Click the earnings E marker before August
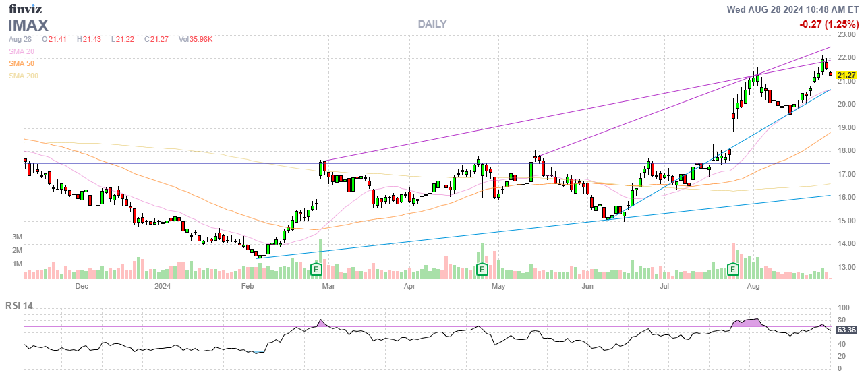The width and height of the screenshot is (868, 379). pyautogui.click(x=733, y=270)
